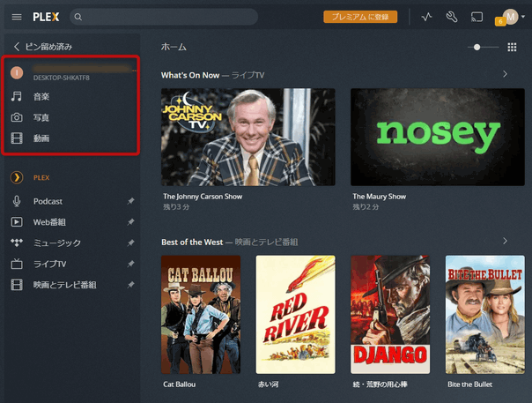The height and width of the screenshot is (403, 532).
Task: Open the activity pulse icon
Action: point(426,17)
